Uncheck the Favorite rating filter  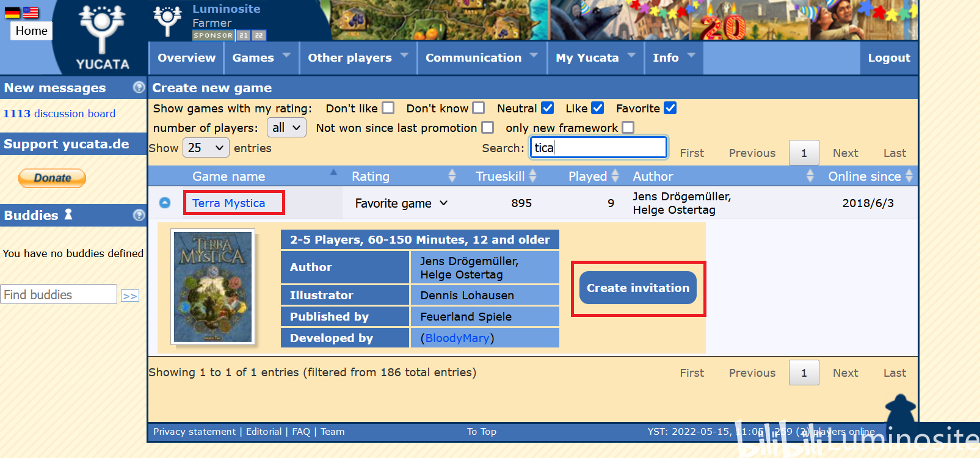[x=670, y=108]
